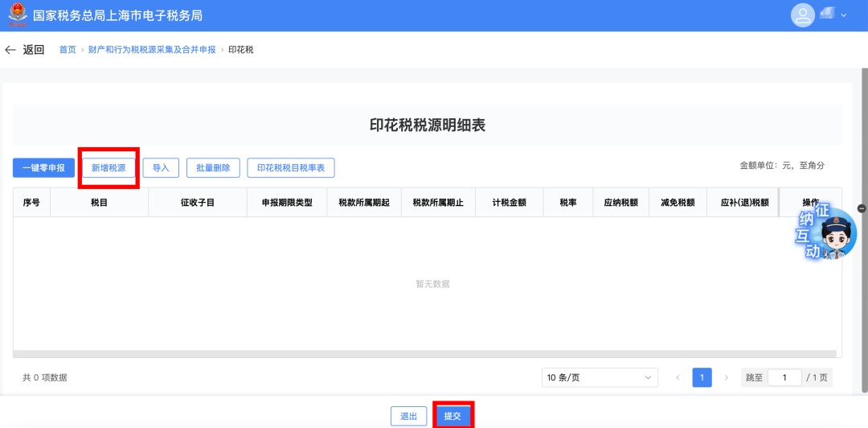
Task: Open the 10 条/页 page size dropdown
Action: (x=600, y=377)
